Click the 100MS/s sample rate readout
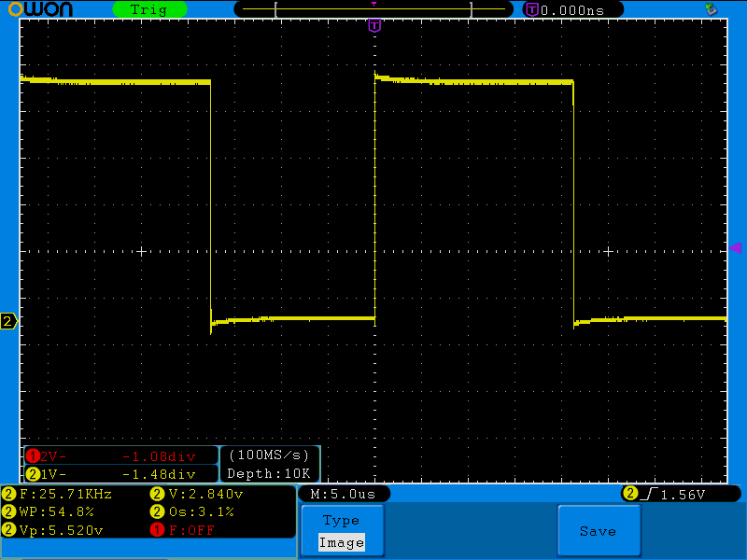Screen dimensions: 747x560 269,455
